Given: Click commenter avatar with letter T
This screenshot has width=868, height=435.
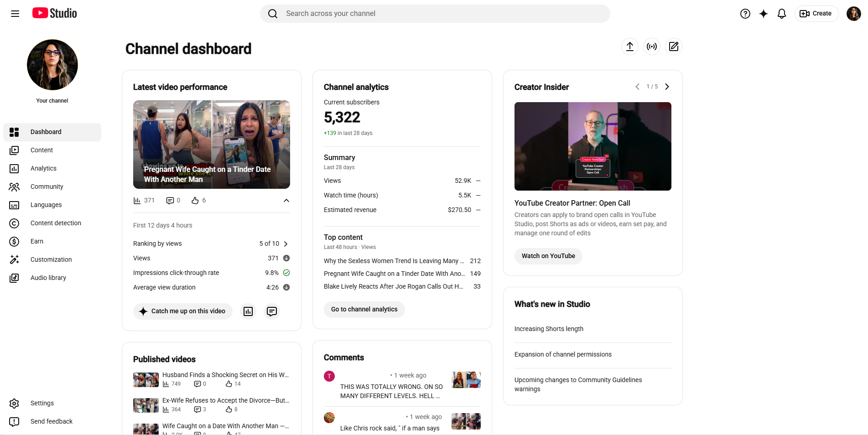Looking at the screenshot, I should tap(329, 376).
